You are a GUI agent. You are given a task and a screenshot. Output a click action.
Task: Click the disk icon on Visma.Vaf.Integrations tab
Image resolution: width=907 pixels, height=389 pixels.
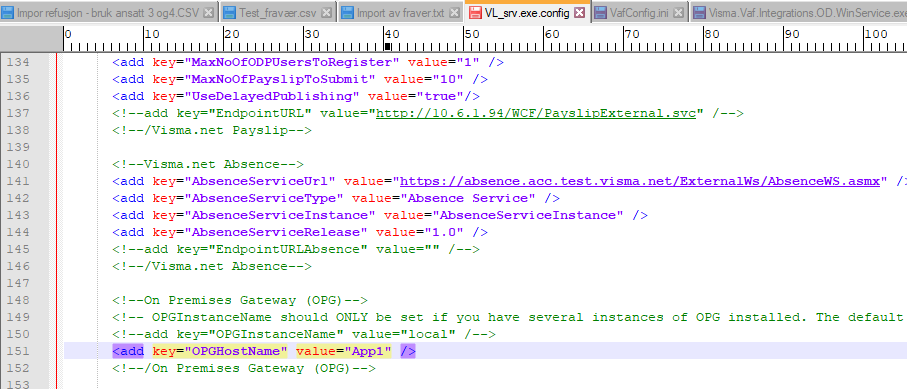tap(699, 12)
